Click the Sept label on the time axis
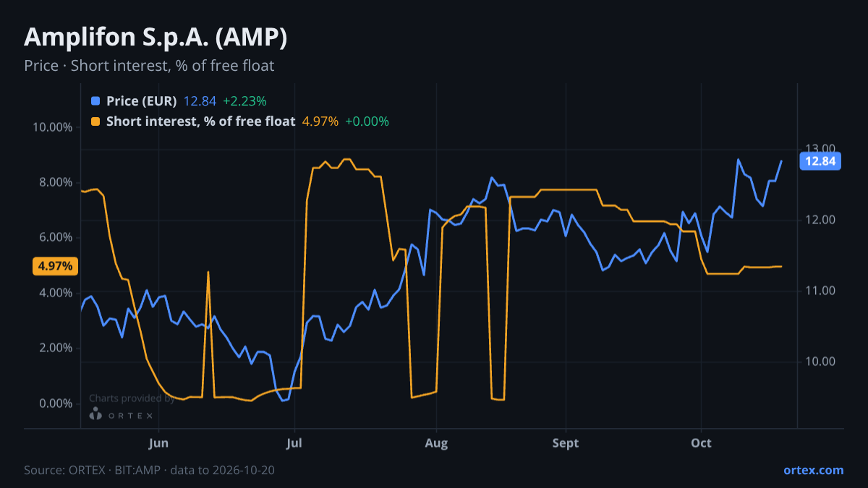The height and width of the screenshot is (488, 868). point(566,443)
